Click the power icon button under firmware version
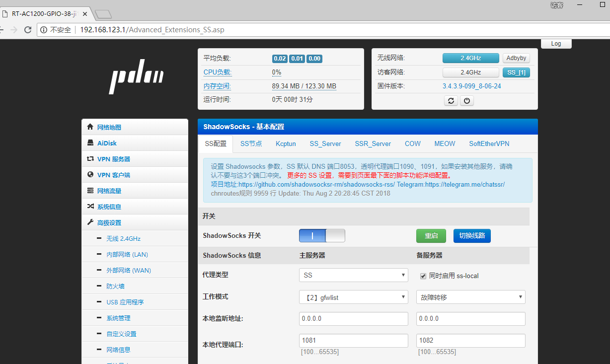The image size is (610, 364). [x=466, y=101]
